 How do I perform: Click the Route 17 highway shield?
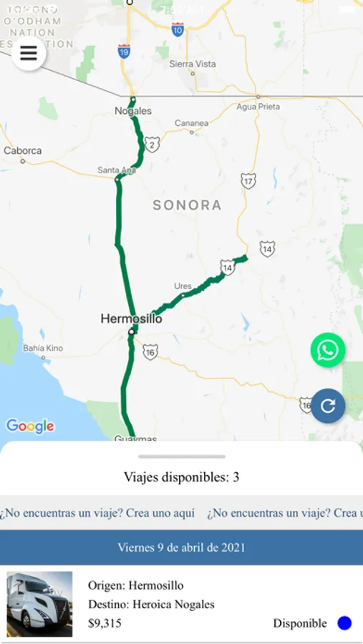248,181
